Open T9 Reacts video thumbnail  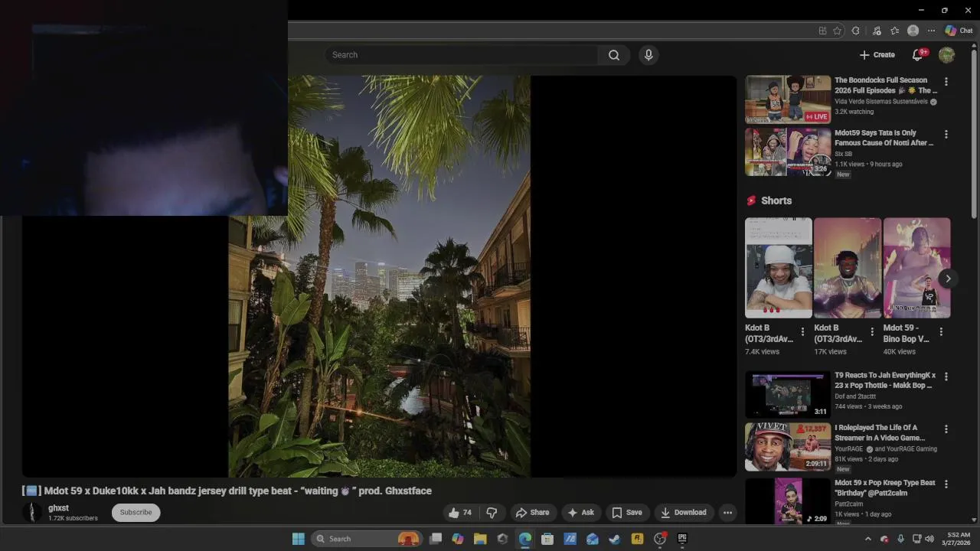(x=788, y=395)
